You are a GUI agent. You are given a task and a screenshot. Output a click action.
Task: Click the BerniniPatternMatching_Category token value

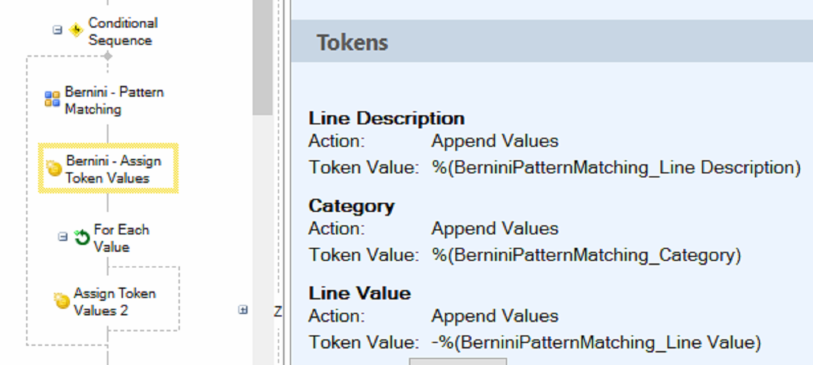coord(586,255)
